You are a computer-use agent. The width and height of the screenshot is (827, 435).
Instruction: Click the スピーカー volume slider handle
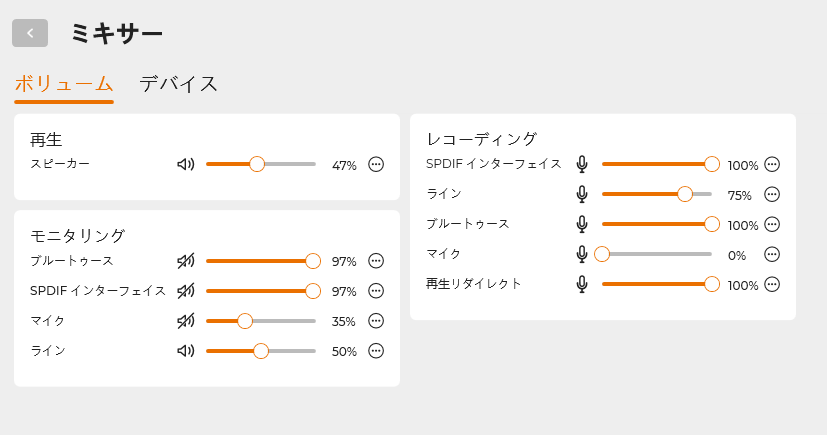click(257, 165)
